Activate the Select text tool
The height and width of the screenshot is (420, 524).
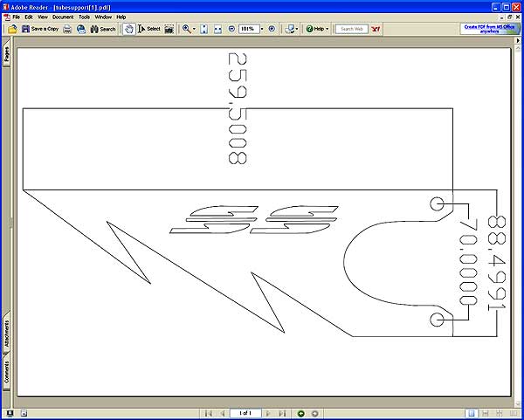tap(148, 29)
